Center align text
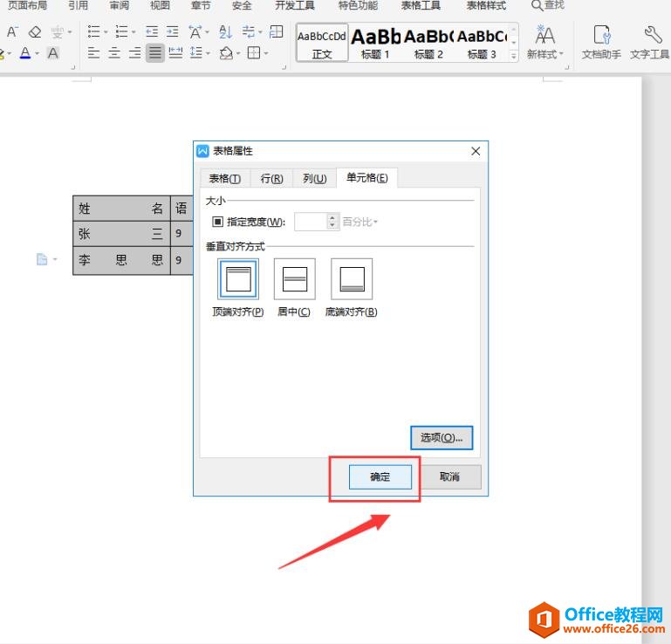671x644 pixels. (x=114, y=53)
